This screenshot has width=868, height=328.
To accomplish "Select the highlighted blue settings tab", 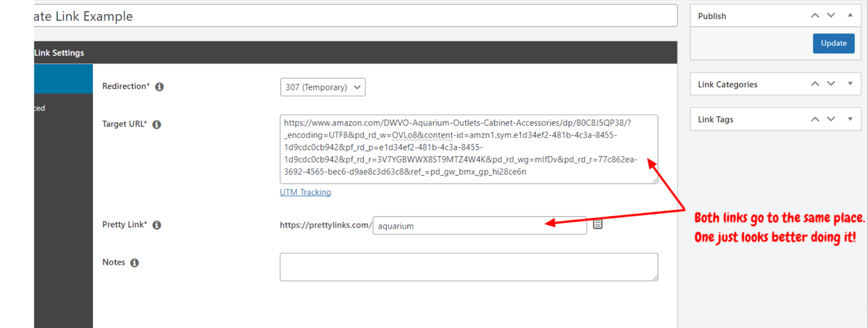I will click(x=63, y=79).
